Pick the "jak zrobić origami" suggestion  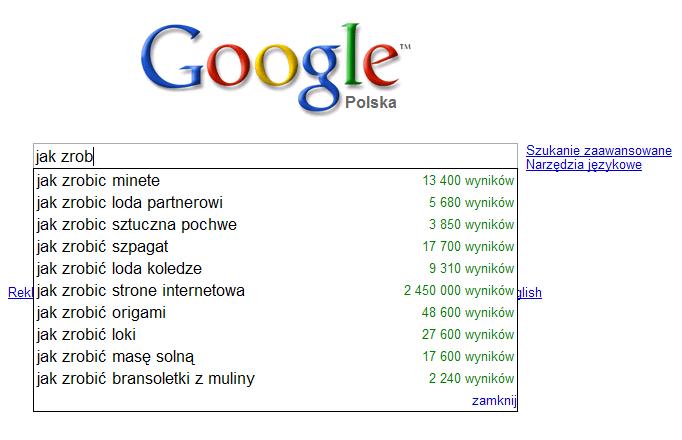point(101,313)
